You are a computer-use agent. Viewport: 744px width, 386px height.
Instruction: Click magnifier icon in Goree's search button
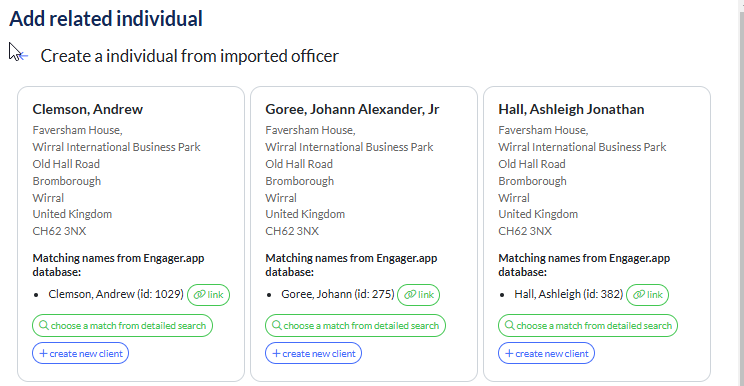point(277,325)
